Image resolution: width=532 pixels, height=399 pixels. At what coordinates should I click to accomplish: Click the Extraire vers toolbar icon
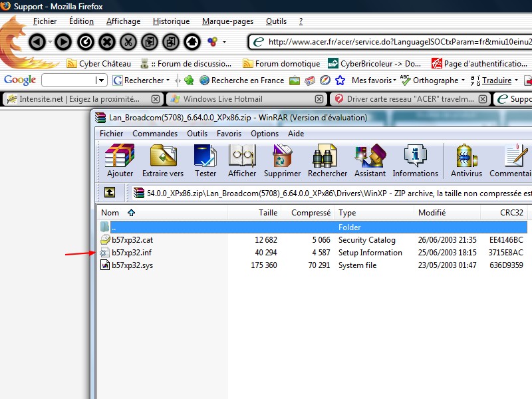click(x=163, y=161)
